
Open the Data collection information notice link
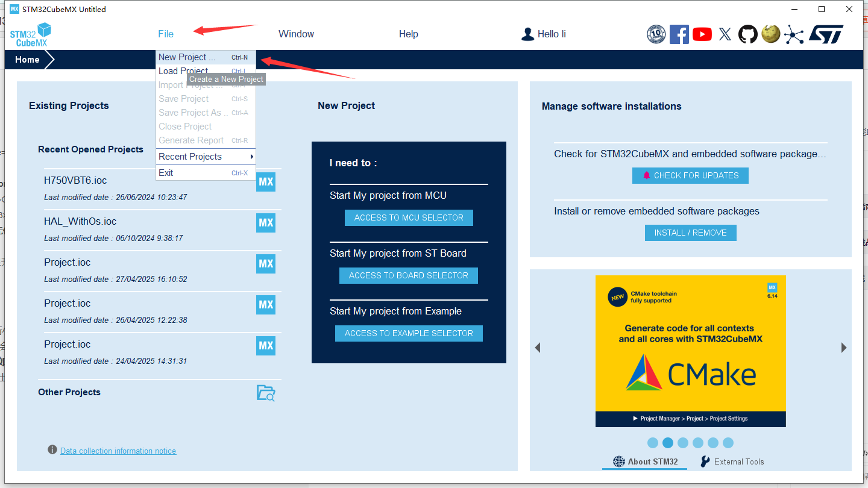click(118, 451)
